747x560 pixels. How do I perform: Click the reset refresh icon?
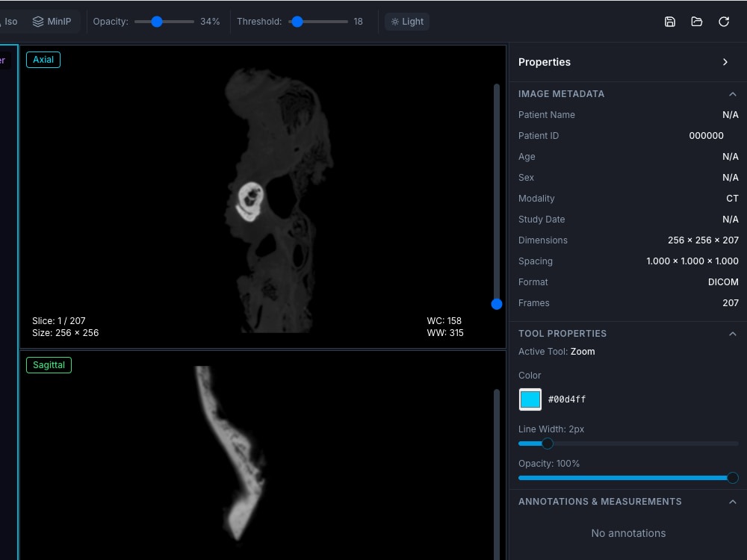pos(724,22)
